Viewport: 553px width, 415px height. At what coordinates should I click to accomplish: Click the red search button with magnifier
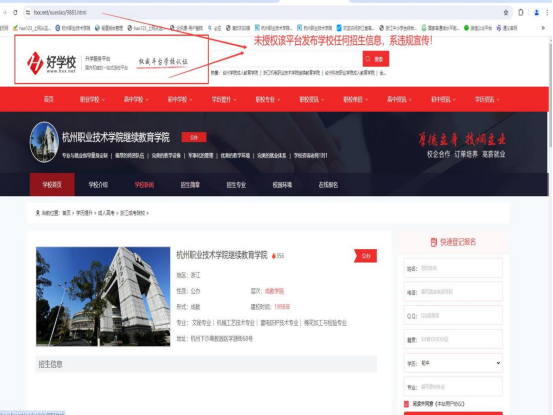point(376,59)
